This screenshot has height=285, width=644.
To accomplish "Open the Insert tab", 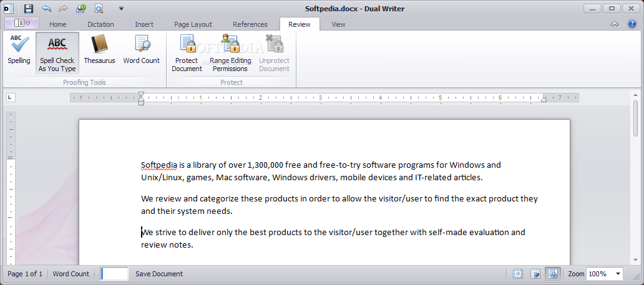I will click(144, 24).
